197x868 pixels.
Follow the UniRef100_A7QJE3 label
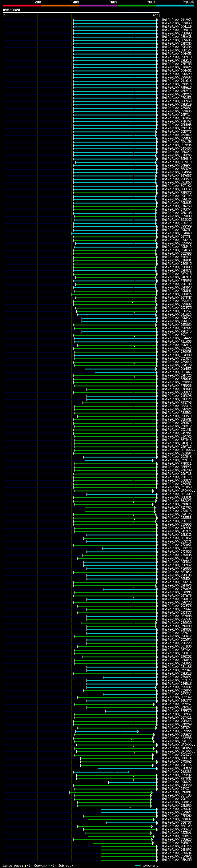177,98
